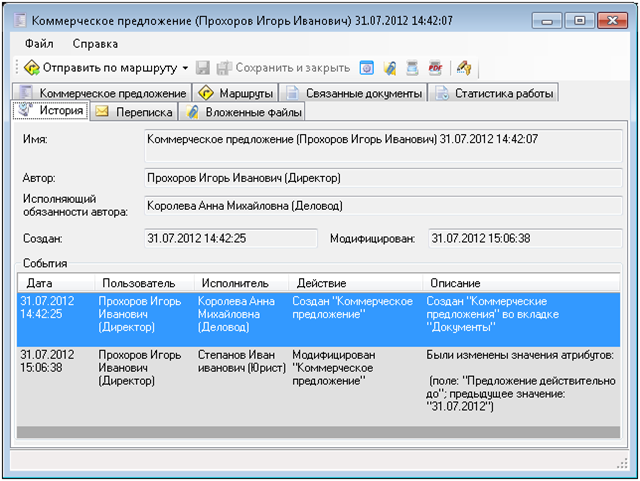640x481 pixels.
Task: Switch to the 'Коммерческое предложение' tab
Action: [102, 93]
